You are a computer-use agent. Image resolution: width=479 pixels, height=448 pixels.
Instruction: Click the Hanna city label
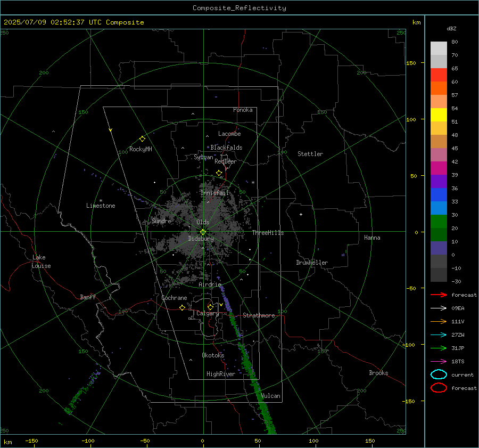coord(372,238)
